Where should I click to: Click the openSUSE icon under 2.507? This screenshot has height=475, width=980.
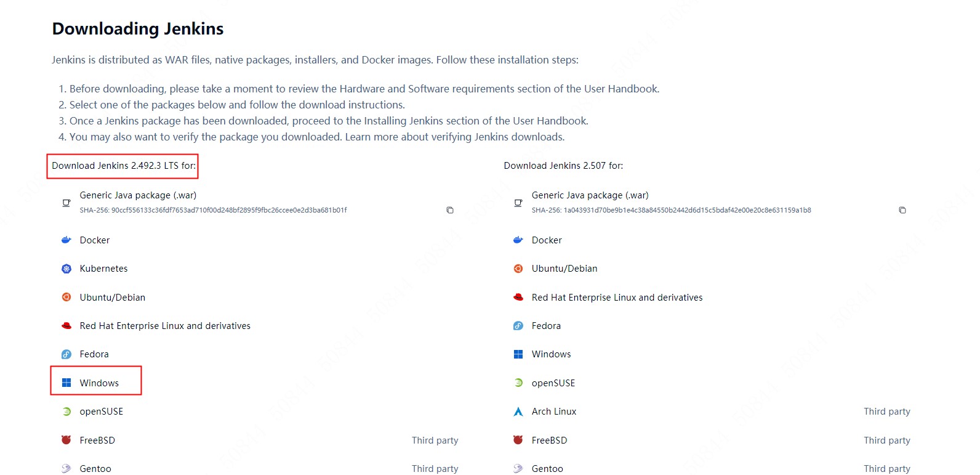coord(518,383)
